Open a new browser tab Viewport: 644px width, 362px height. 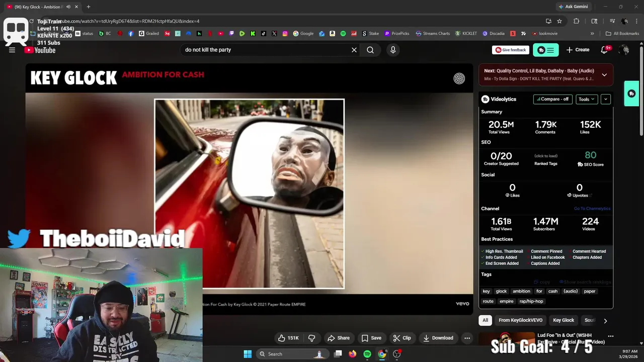pos(89,7)
